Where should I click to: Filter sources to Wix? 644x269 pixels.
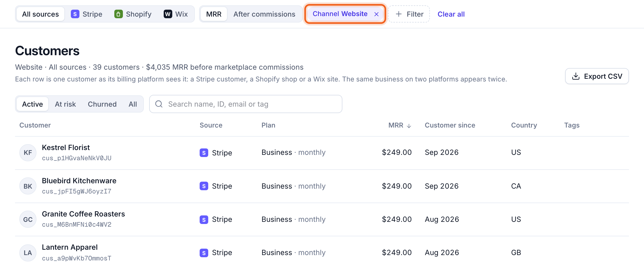click(x=176, y=14)
